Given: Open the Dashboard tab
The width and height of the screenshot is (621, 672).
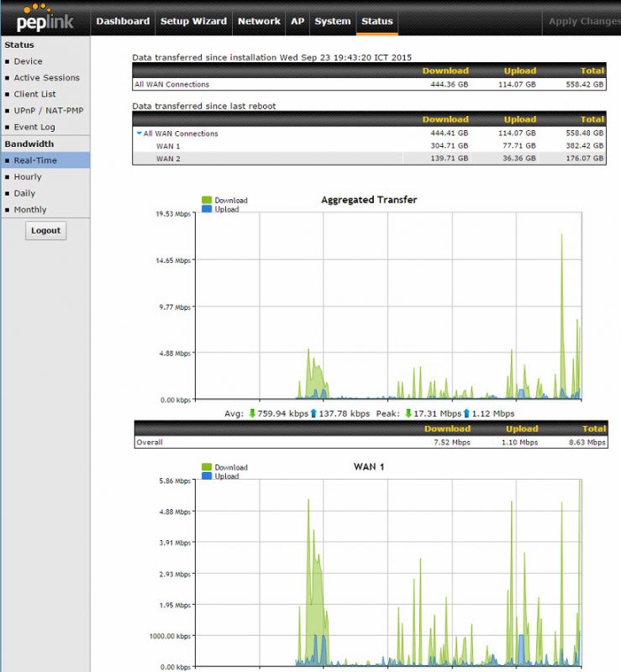Looking at the screenshot, I should (123, 21).
